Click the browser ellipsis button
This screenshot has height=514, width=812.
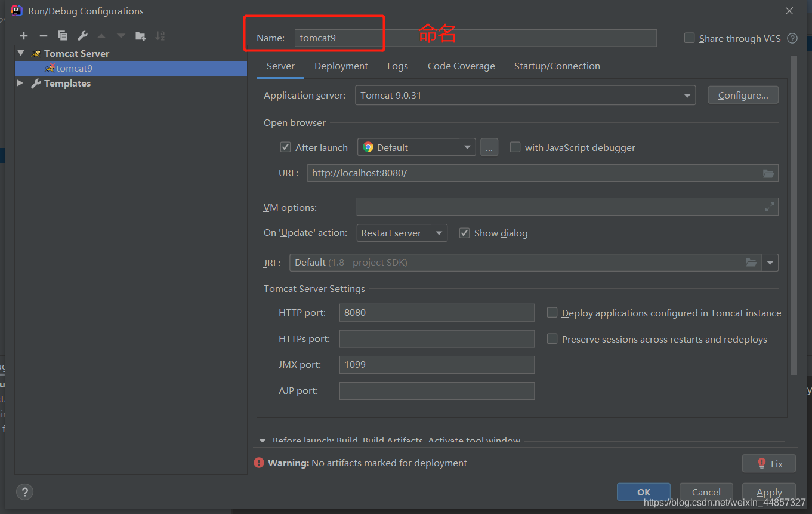click(489, 147)
